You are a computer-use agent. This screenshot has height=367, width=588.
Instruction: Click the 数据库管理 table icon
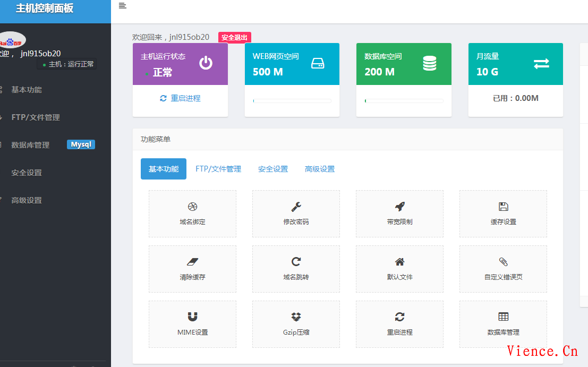pyautogui.click(x=503, y=317)
